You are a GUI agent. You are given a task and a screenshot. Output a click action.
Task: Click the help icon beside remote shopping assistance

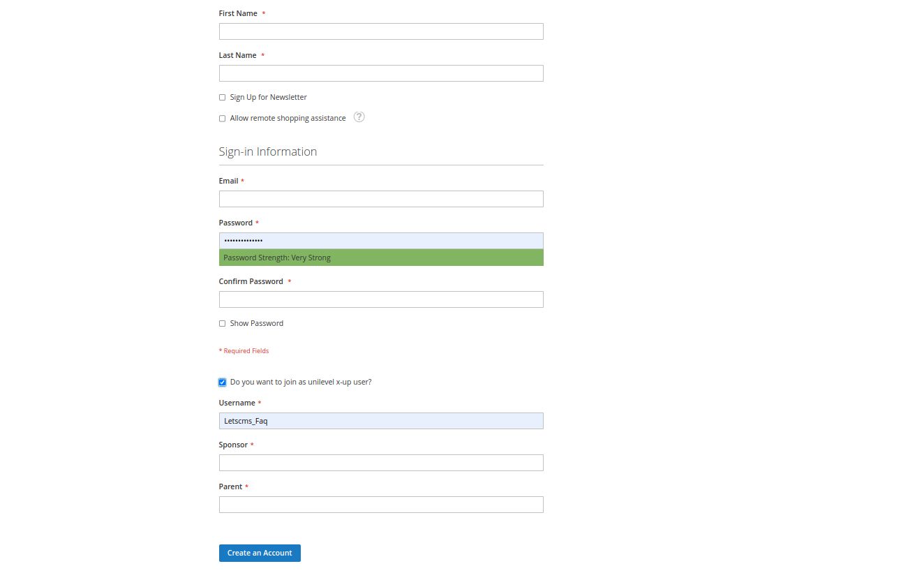point(359,117)
